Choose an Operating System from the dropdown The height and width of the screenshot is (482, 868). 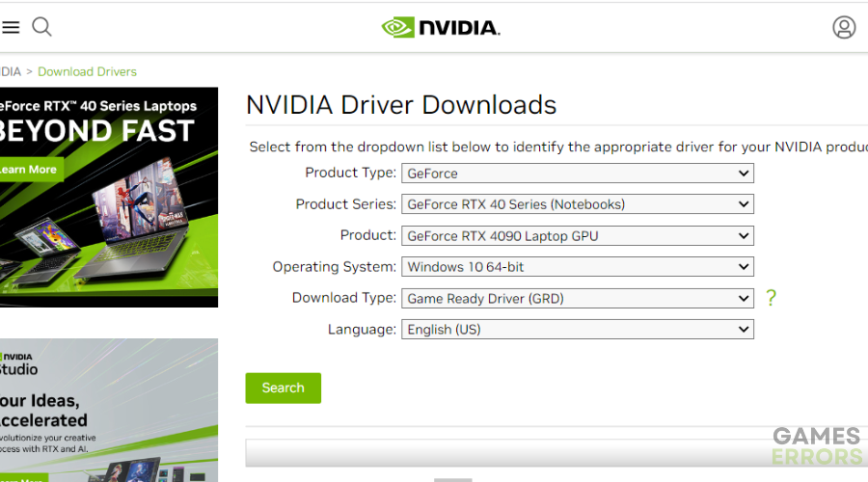tap(578, 267)
